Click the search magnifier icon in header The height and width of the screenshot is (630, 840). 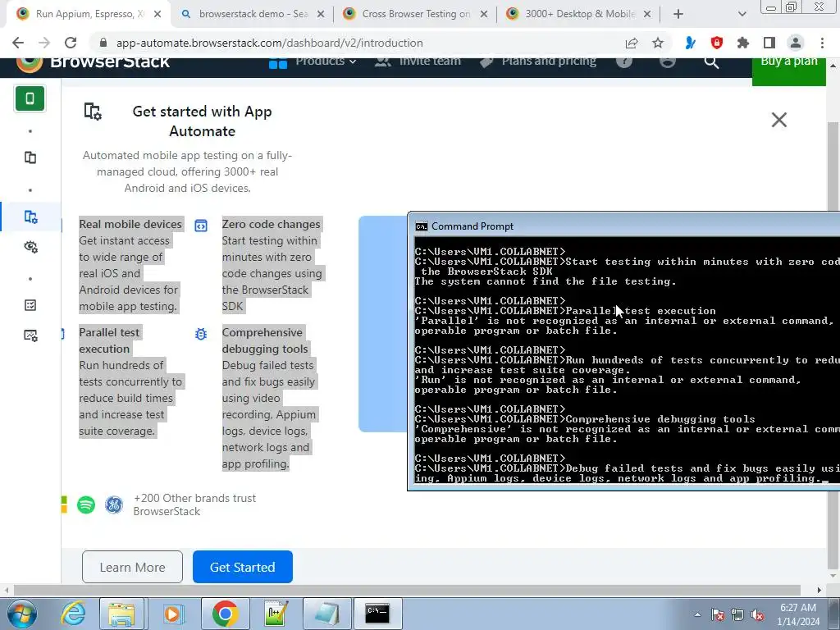click(x=711, y=62)
